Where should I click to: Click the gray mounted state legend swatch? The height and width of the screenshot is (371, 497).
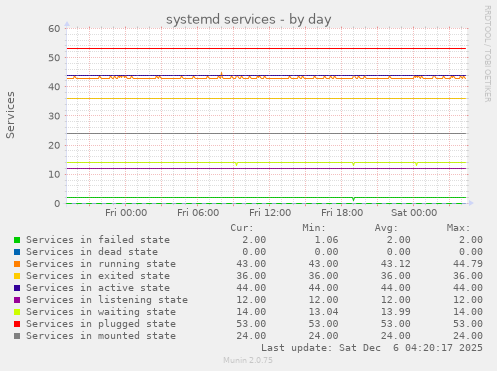coord(17,336)
